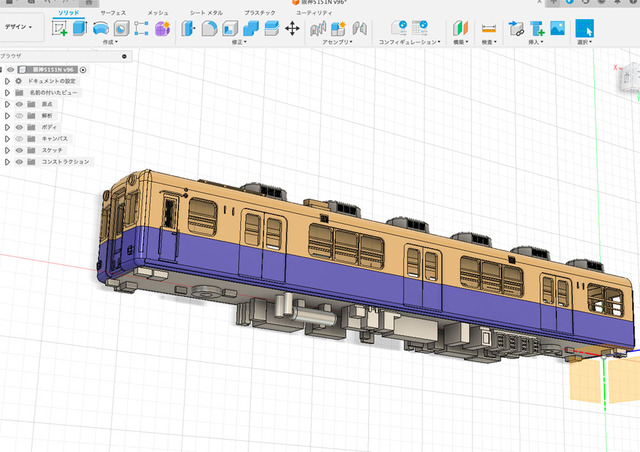Switch to the サーフェス tab
Image resolution: width=640 pixels, height=452 pixels.
pos(113,13)
